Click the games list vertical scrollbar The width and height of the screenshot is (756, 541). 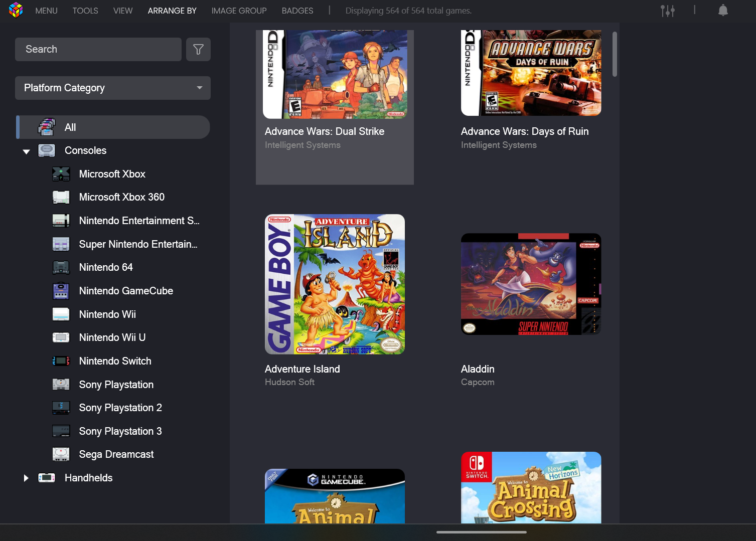[x=615, y=54]
